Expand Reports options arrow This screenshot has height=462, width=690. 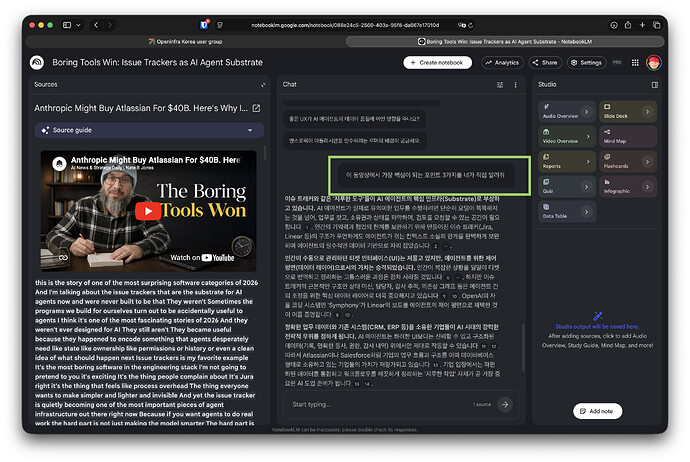[588, 162]
